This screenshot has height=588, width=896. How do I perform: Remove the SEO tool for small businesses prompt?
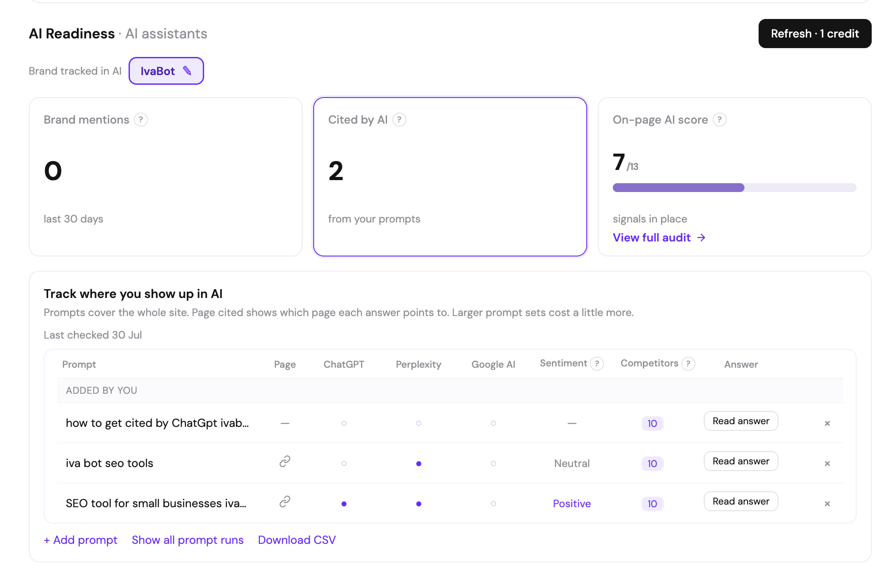[827, 504]
